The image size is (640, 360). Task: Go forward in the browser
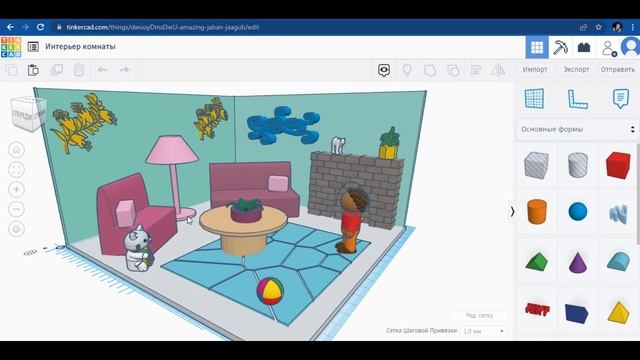[x=25, y=27]
